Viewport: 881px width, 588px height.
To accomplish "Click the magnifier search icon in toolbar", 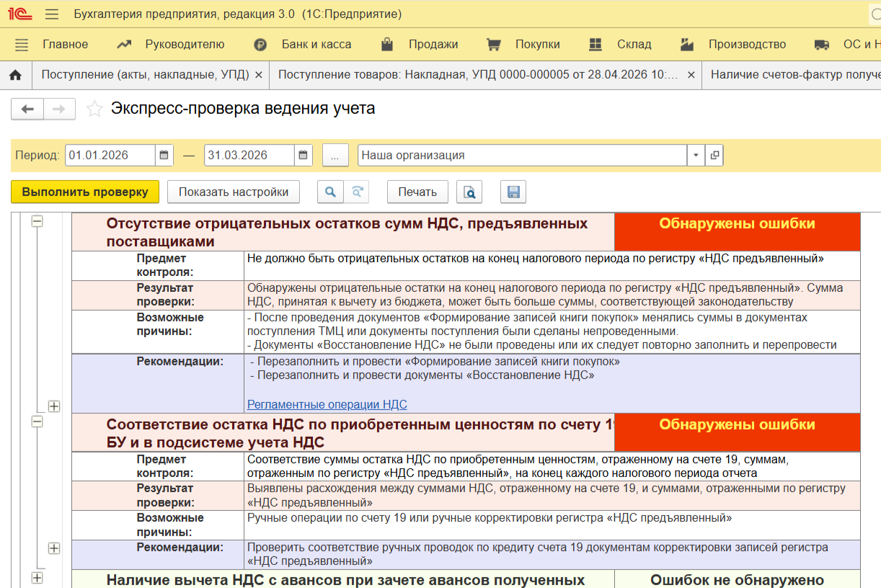I will [x=330, y=192].
